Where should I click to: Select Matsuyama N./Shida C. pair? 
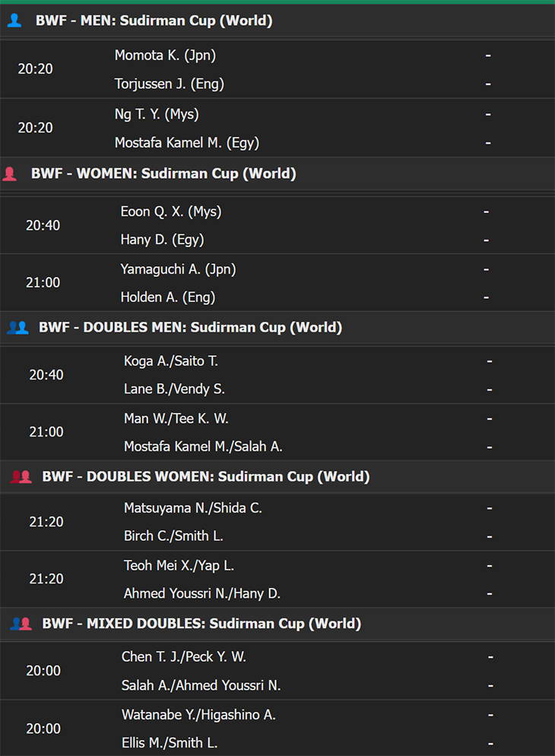(x=192, y=508)
